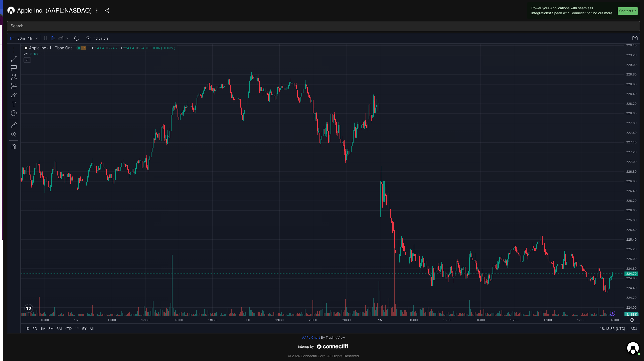Toggle the magnet snap mode
The height and width of the screenshot is (361, 644).
click(x=14, y=147)
